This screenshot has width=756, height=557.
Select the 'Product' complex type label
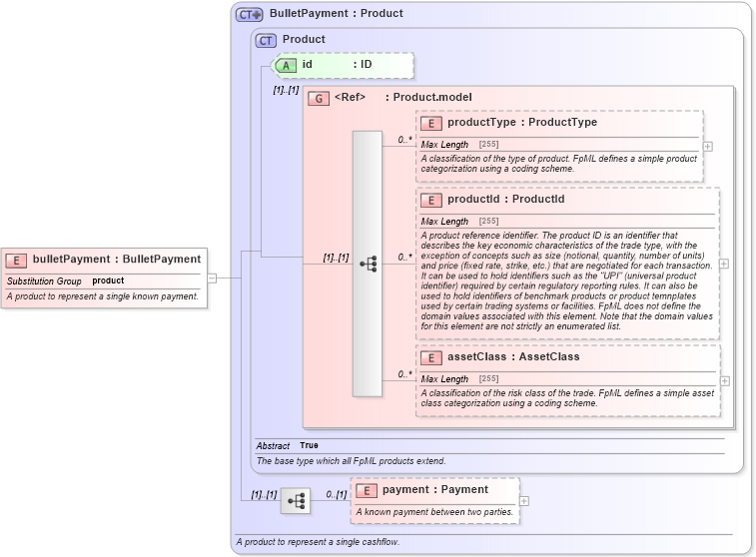pyautogui.click(x=304, y=40)
